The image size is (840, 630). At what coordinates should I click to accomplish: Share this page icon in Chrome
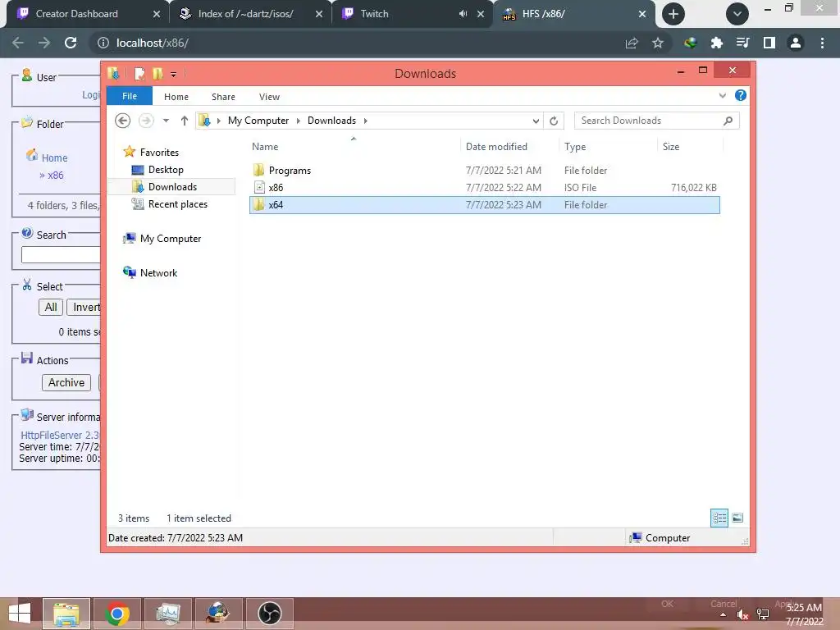point(632,43)
